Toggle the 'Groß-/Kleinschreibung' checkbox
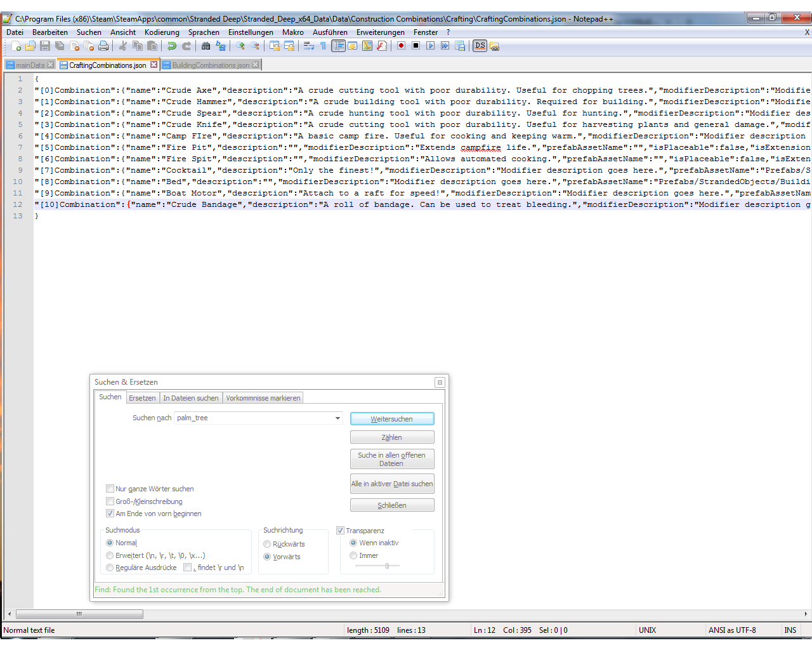The width and height of the screenshot is (812, 650). click(x=110, y=501)
